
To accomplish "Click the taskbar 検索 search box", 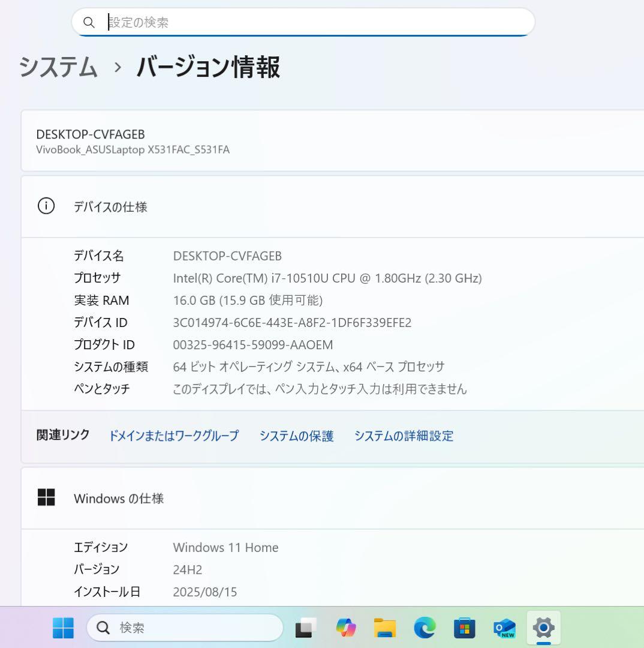I will point(185,628).
